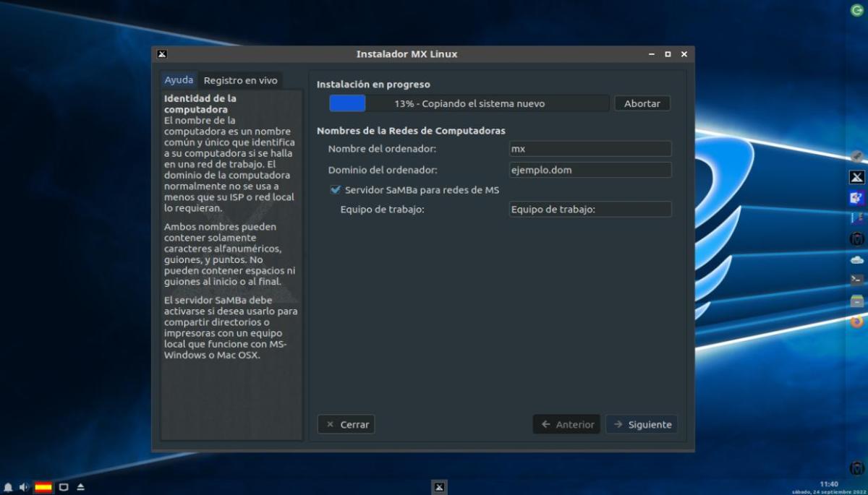Click the Equipo de trabajo text field

[x=590, y=210]
